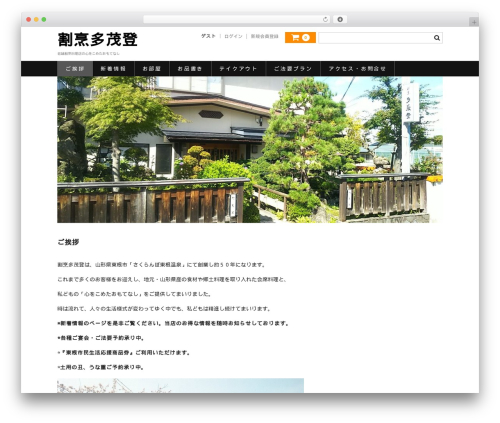The width and height of the screenshot is (500, 423).
Task: Click the ログイン link
Action: coord(233,36)
